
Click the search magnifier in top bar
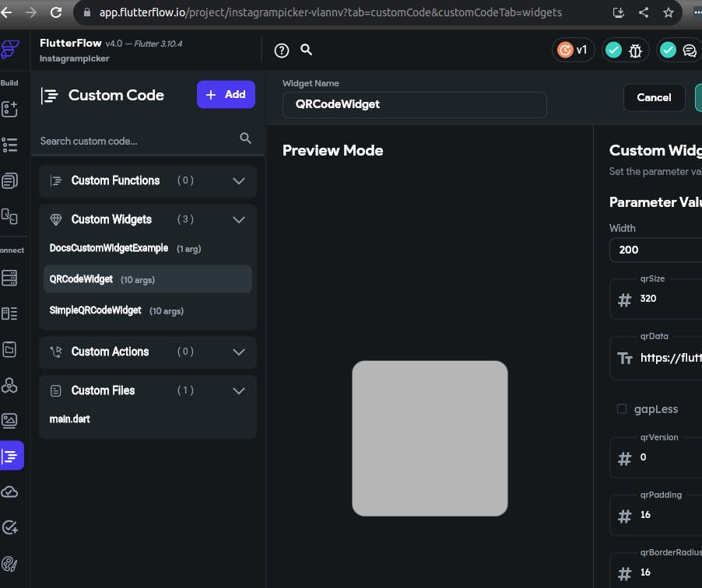click(307, 50)
